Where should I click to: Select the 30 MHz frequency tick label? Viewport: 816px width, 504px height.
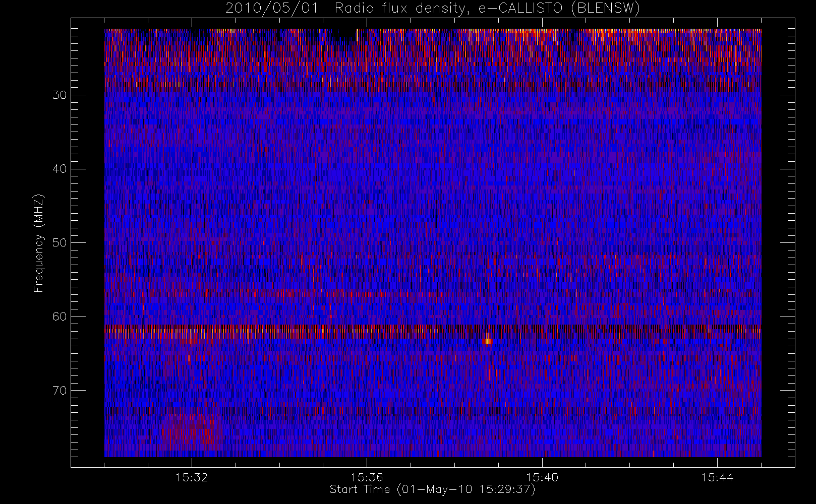[60, 95]
